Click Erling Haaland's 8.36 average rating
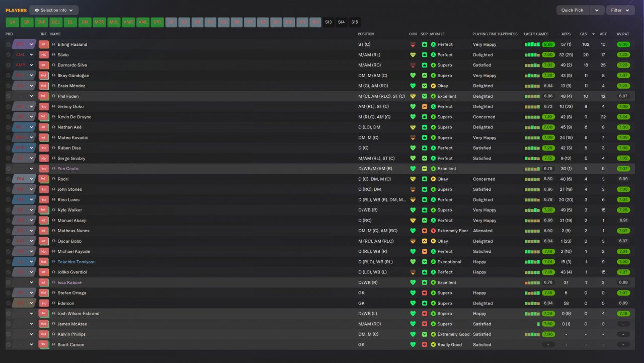The height and width of the screenshot is (363, 644). (623, 44)
